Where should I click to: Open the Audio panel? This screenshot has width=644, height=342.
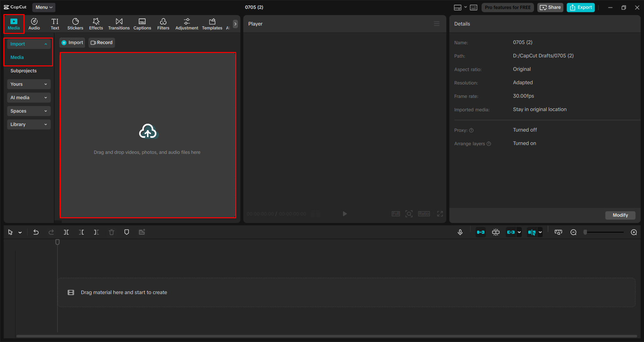pyautogui.click(x=34, y=23)
